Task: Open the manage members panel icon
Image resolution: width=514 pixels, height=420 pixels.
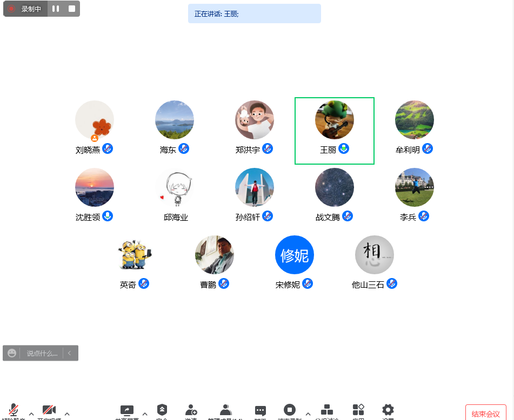Action: click(225, 410)
